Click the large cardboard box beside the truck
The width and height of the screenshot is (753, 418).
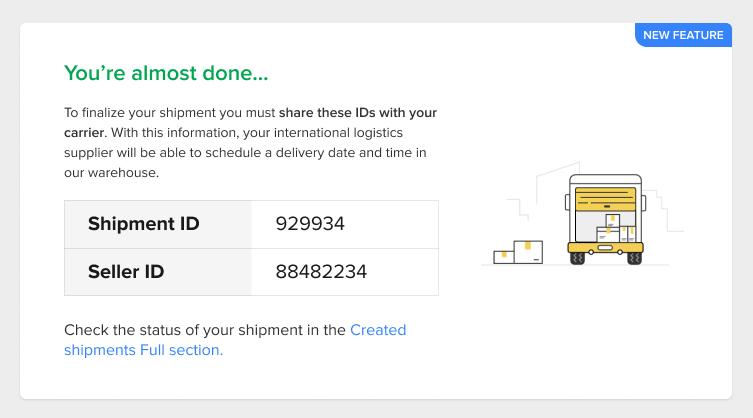[x=527, y=251]
